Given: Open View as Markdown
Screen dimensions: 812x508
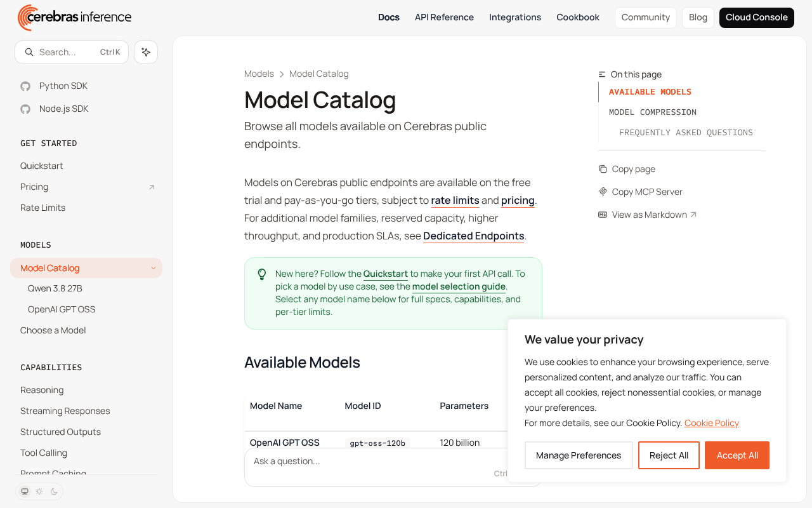Looking at the screenshot, I should (x=648, y=215).
